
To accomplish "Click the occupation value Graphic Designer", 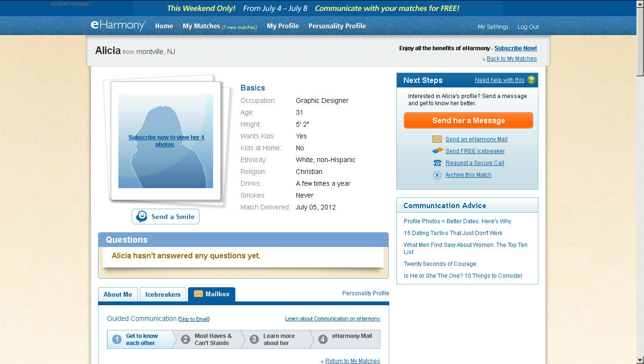I will coord(322,100).
